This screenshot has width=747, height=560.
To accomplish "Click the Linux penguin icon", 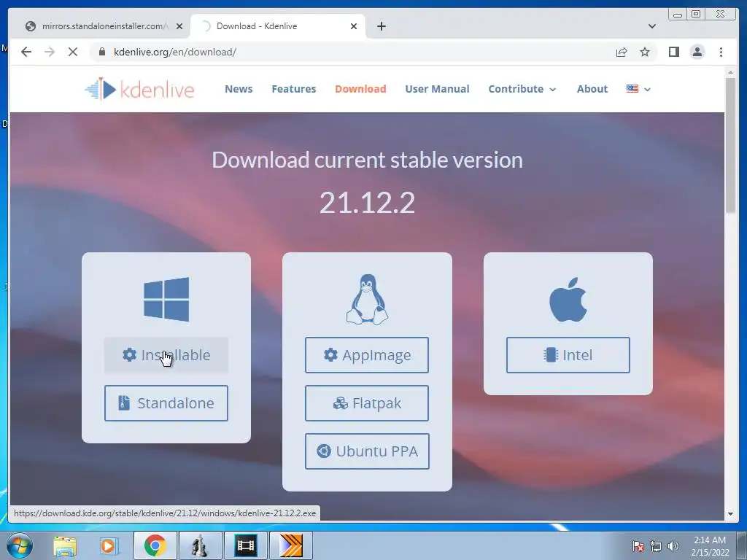I will 367,299.
